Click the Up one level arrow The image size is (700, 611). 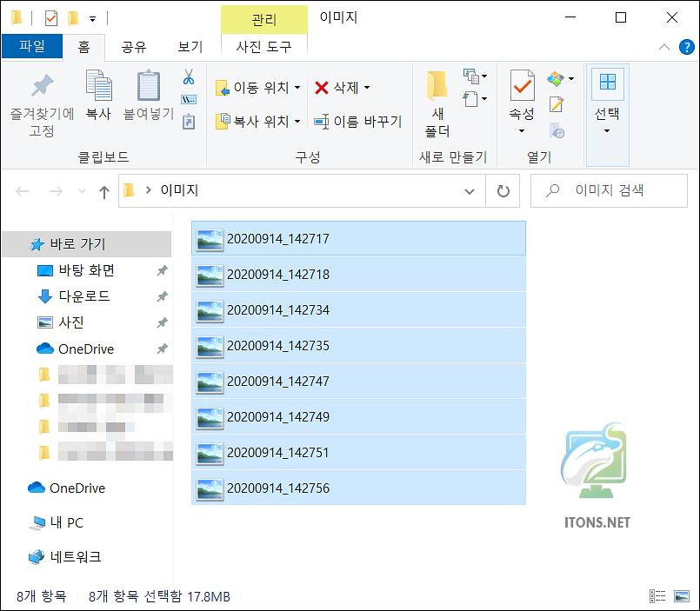coord(104,191)
